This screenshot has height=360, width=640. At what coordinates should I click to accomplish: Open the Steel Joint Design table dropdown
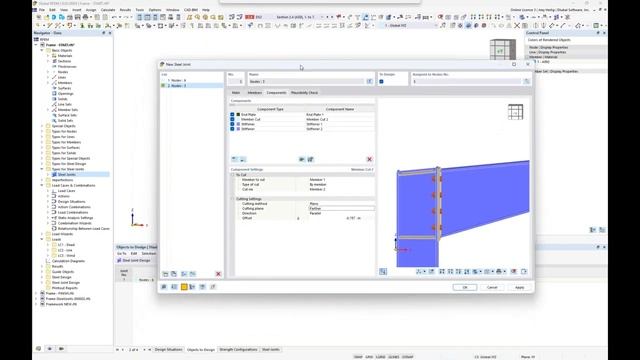point(136,260)
